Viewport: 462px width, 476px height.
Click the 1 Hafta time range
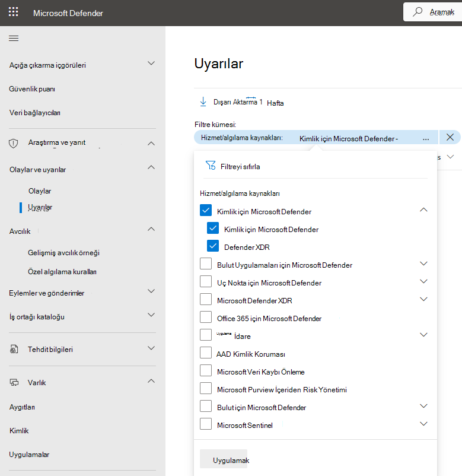(272, 103)
